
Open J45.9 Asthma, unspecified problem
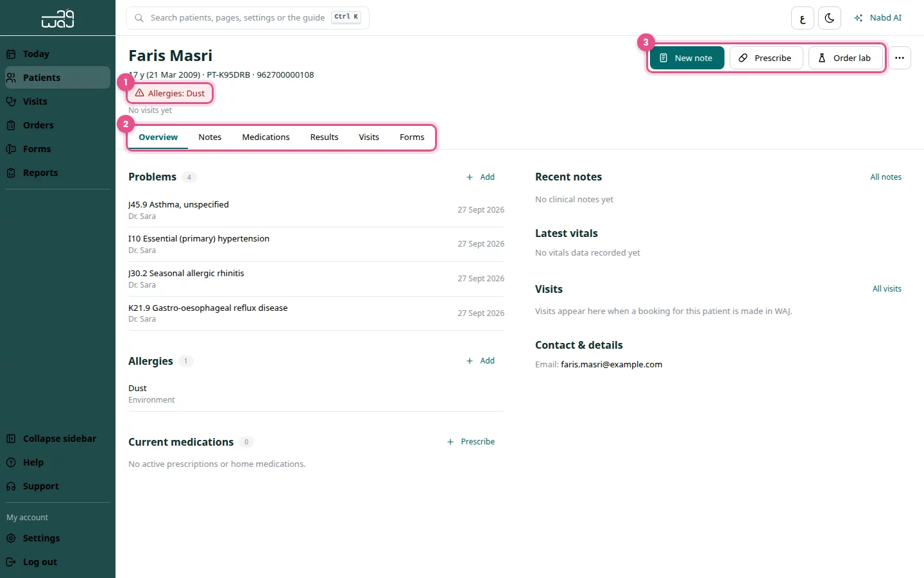point(316,210)
